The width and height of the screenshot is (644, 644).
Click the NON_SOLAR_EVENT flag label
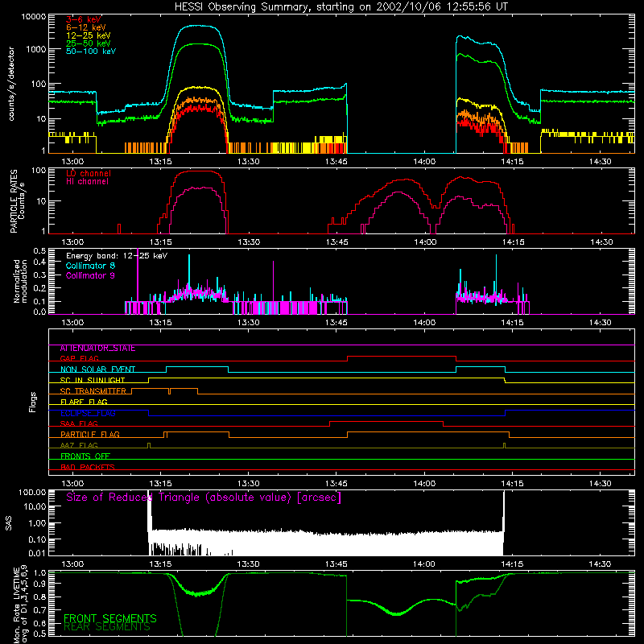click(x=97, y=369)
